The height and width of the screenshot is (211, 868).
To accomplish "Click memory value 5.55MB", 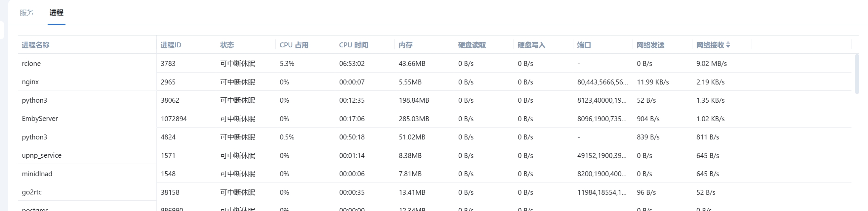I will pos(410,82).
